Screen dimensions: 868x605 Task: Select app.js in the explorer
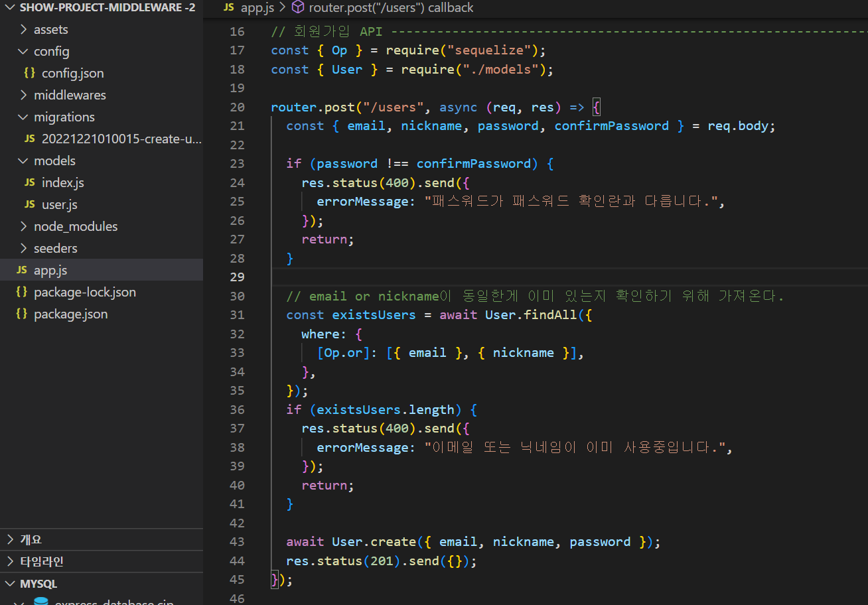(x=102, y=270)
